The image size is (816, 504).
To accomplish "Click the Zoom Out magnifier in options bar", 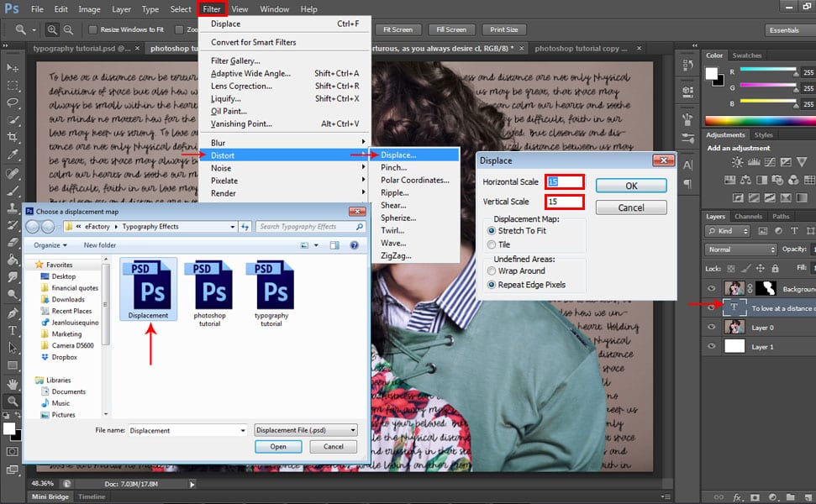I will [68, 30].
